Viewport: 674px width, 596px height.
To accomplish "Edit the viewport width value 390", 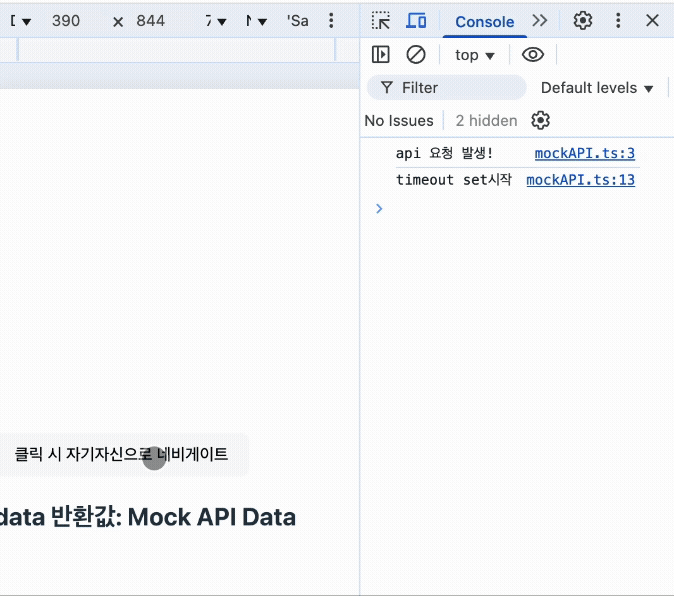I will click(x=66, y=21).
